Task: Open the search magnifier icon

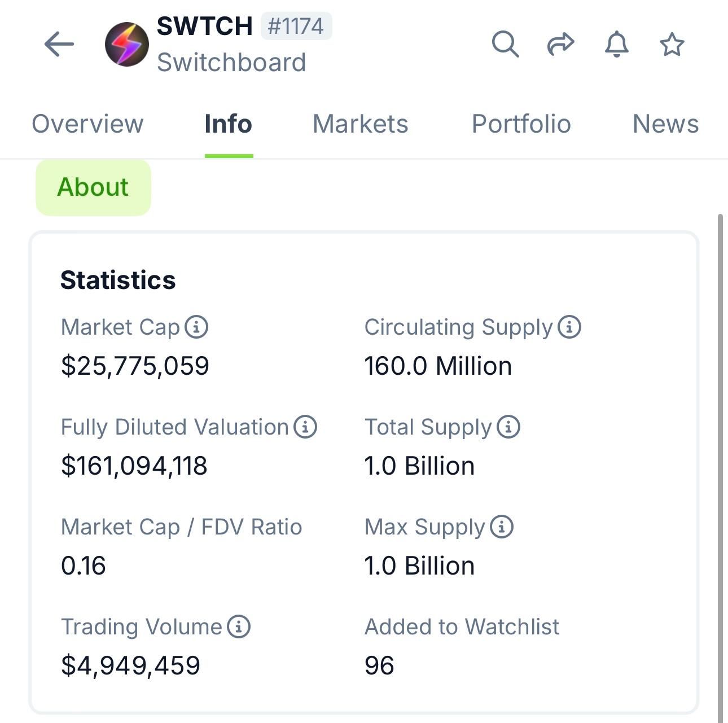Action: point(505,44)
